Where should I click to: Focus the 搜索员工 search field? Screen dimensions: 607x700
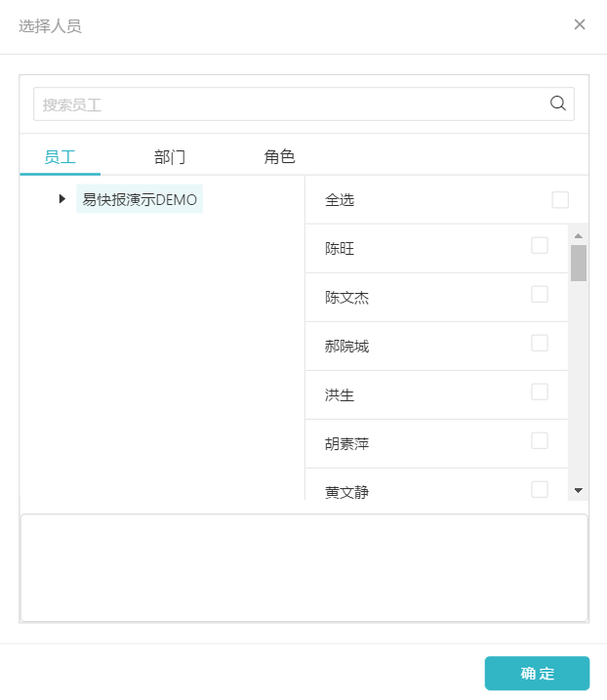click(303, 104)
